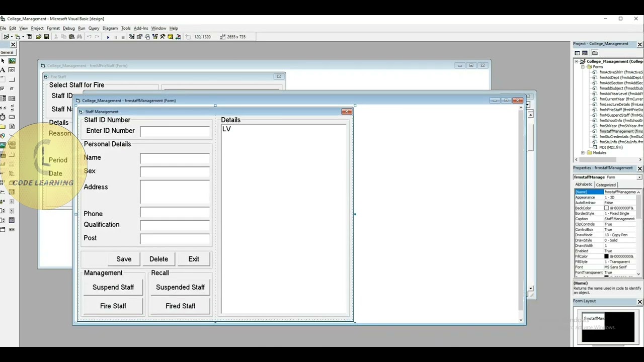Click the Save Project toolbar icon
644x362 pixels.
point(46,37)
